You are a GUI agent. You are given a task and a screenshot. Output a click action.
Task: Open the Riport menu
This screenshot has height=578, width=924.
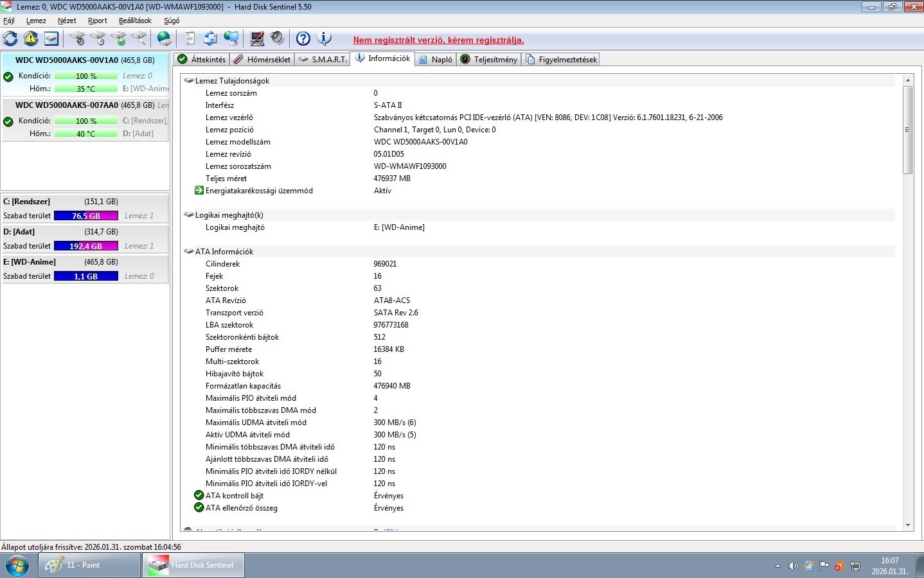point(98,21)
